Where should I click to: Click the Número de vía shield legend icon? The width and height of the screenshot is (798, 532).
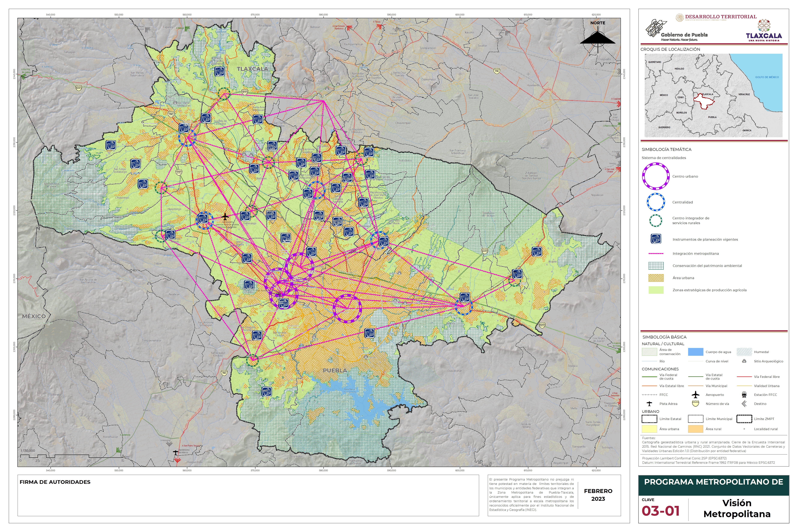click(x=695, y=404)
